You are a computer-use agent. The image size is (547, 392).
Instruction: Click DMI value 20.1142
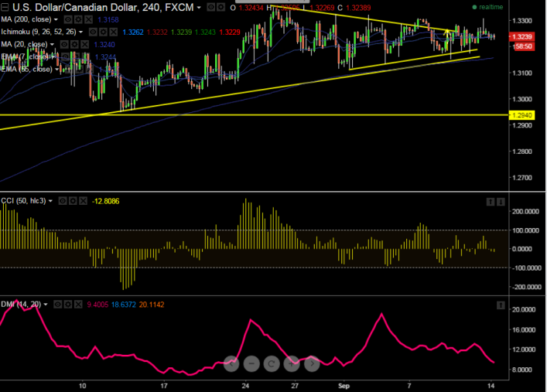pos(152,305)
